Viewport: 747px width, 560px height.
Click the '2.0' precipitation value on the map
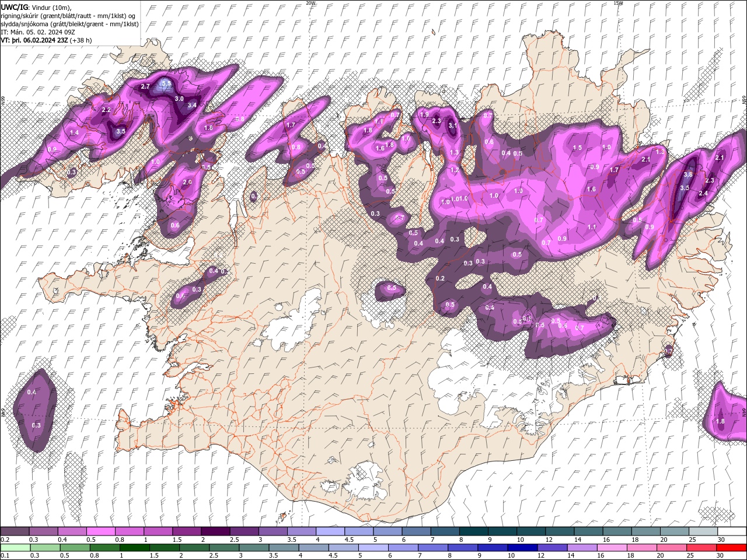187,183
